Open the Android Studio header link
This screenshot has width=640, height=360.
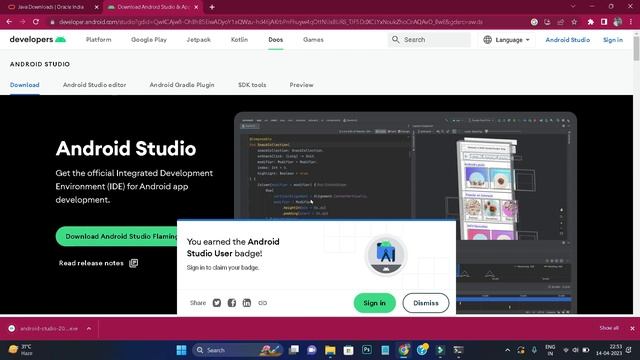click(x=567, y=40)
